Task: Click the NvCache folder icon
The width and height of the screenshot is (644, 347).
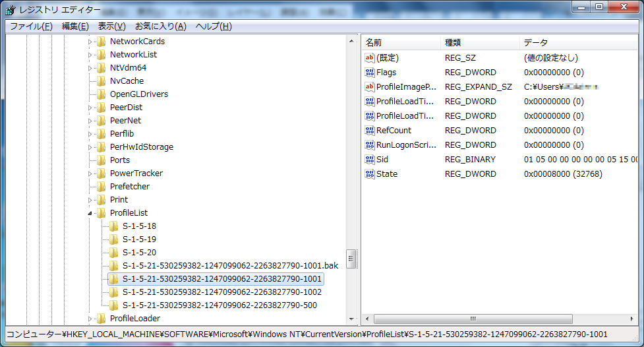Action: [x=101, y=81]
